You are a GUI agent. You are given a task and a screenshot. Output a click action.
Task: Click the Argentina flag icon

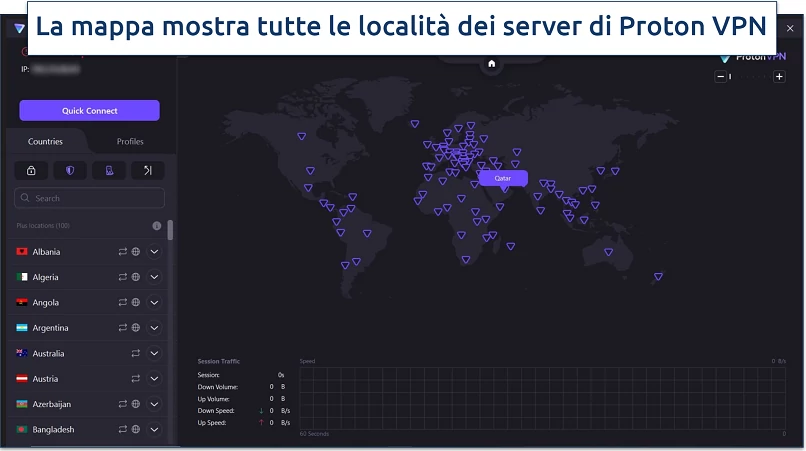pos(22,328)
